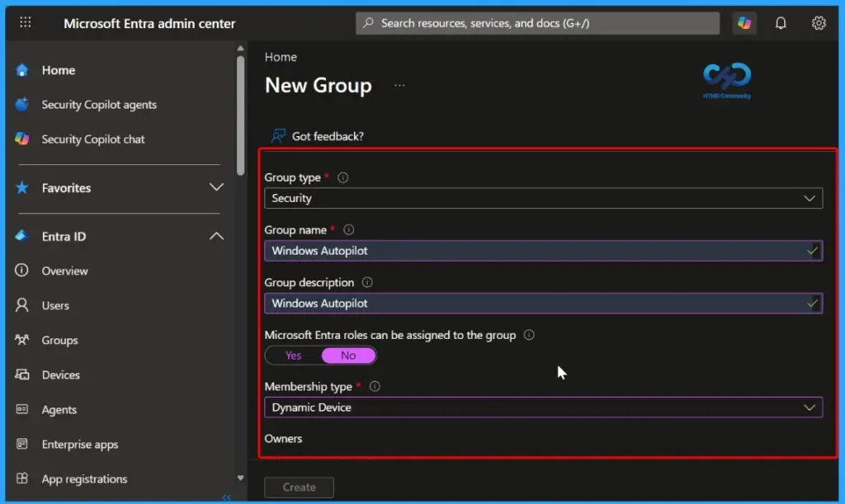Click the Group description input field
The height and width of the screenshot is (504, 845).
(543, 304)
